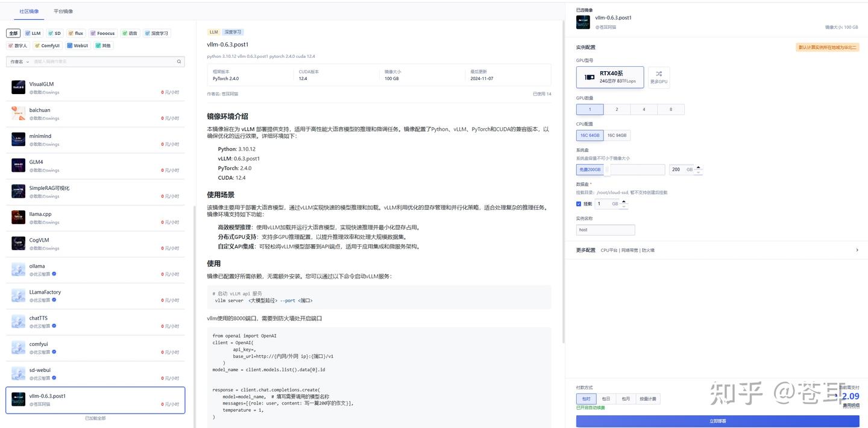Open the LlamaFactory image thumbnail icon
Screen dimensions: 868x428
click(18, 295)
